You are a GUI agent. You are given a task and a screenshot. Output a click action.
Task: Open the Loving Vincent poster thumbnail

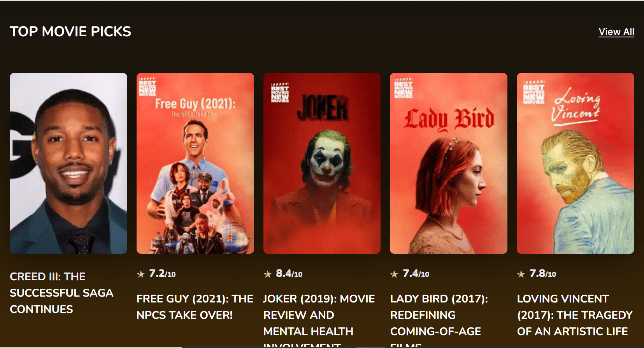(576, 163)
